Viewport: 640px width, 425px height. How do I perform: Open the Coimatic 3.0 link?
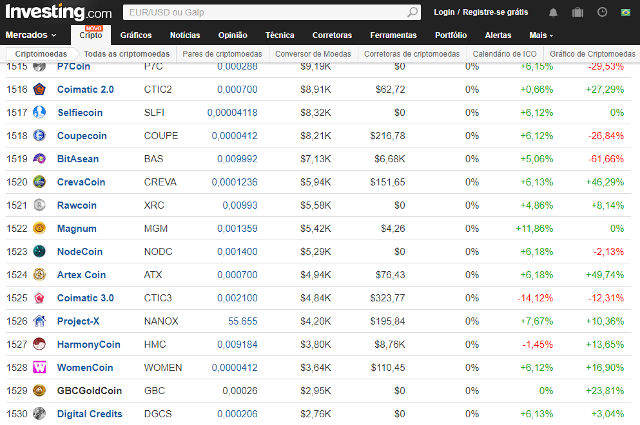point(85,298)
